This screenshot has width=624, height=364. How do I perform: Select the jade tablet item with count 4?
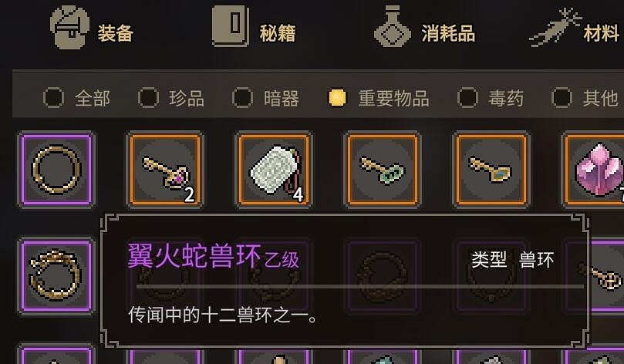[274, 170]
